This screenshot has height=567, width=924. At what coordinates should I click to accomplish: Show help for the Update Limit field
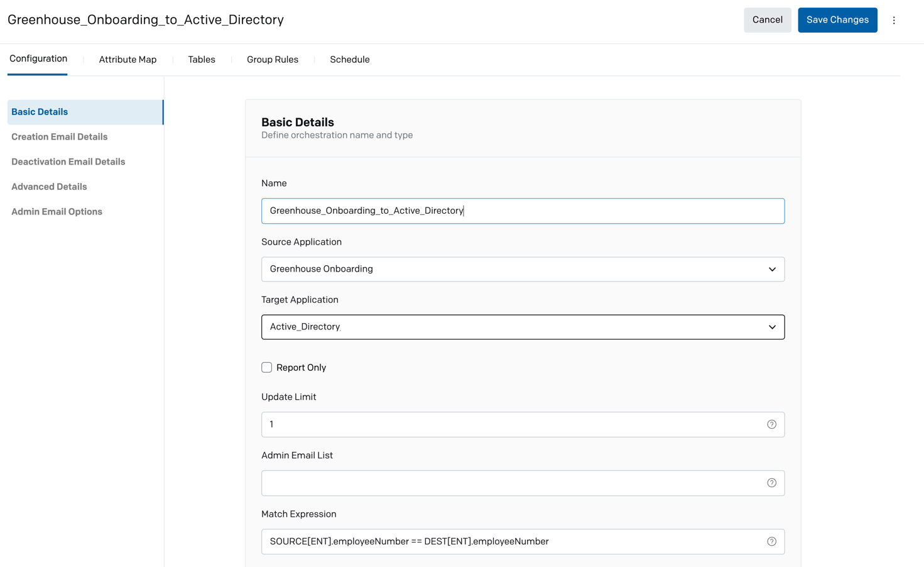tap(771, 424)
